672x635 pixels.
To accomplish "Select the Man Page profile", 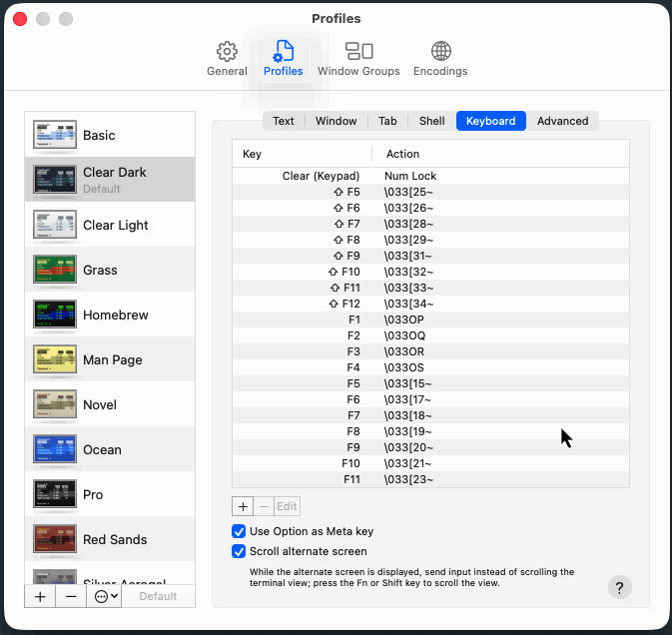I will coord(110,359).
